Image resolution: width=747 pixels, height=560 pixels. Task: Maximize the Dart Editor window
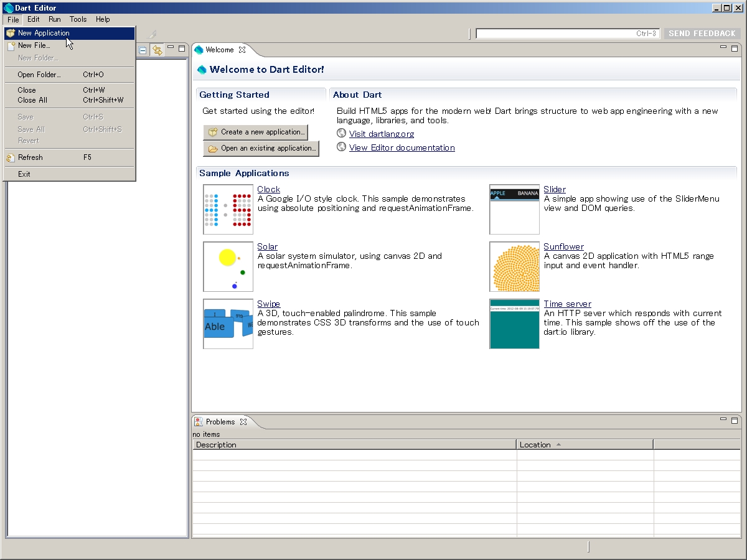[x=726, y=8]
